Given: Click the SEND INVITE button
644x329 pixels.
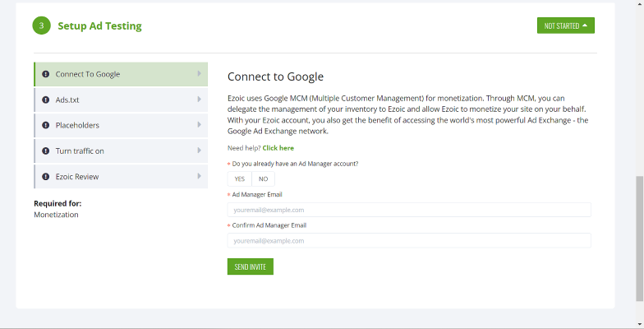Looking at the screenshot, I should pyautogui.click(x=250, y=266).
